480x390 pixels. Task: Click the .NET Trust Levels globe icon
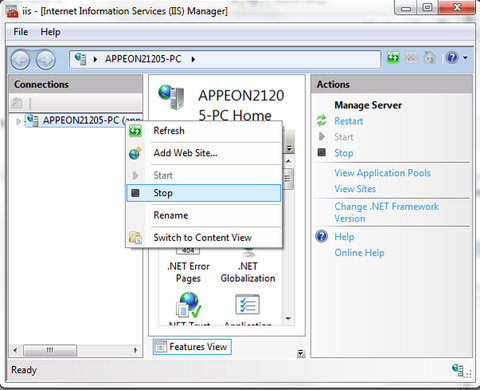pyautogui.click(x=189, y=305)
